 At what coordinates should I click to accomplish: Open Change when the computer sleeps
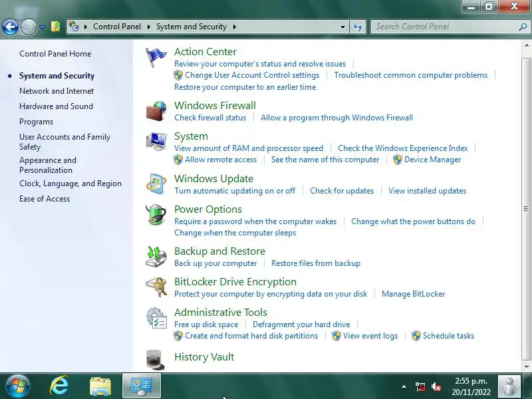click(235, 233)
